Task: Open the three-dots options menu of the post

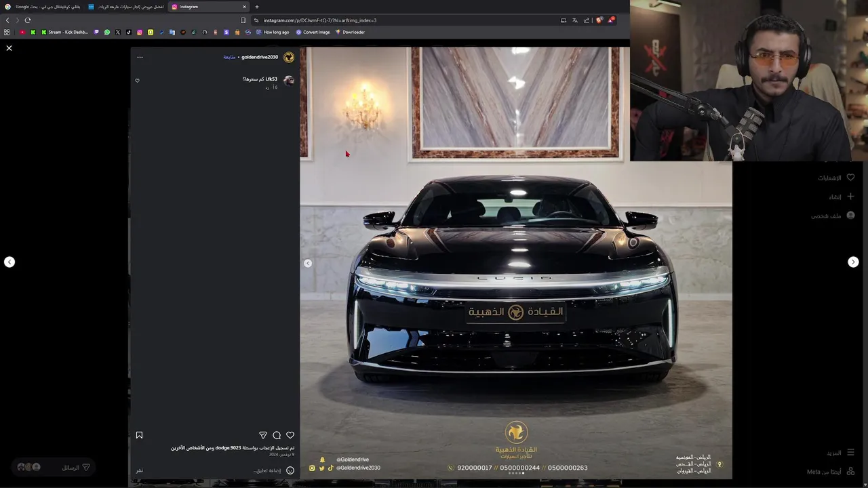Action: [x=140, y=57]
